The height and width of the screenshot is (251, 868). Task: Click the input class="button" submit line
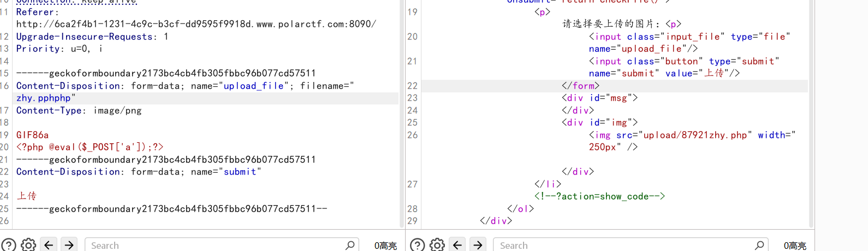point(685,67)
